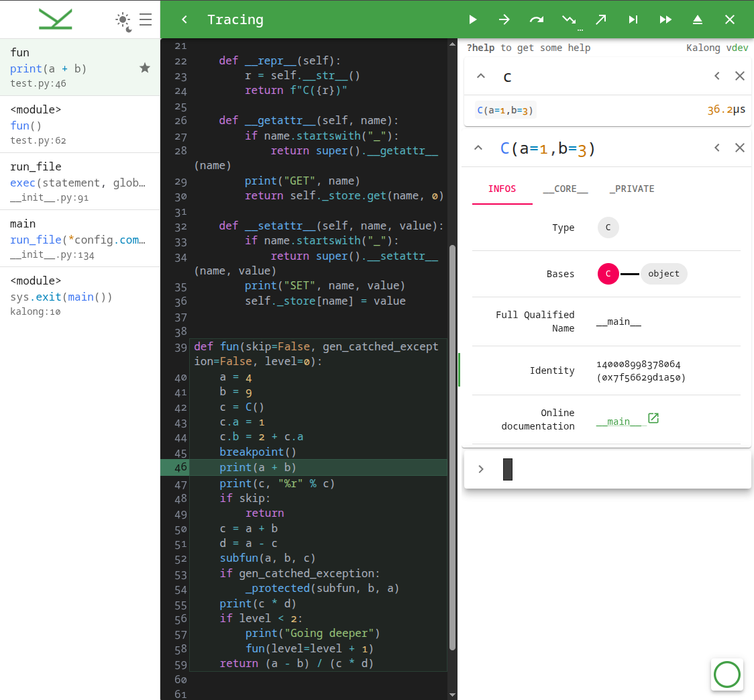Click the pink C class swatch under Bases
Viewport: 754px width, 700px height.
(608, 274)
